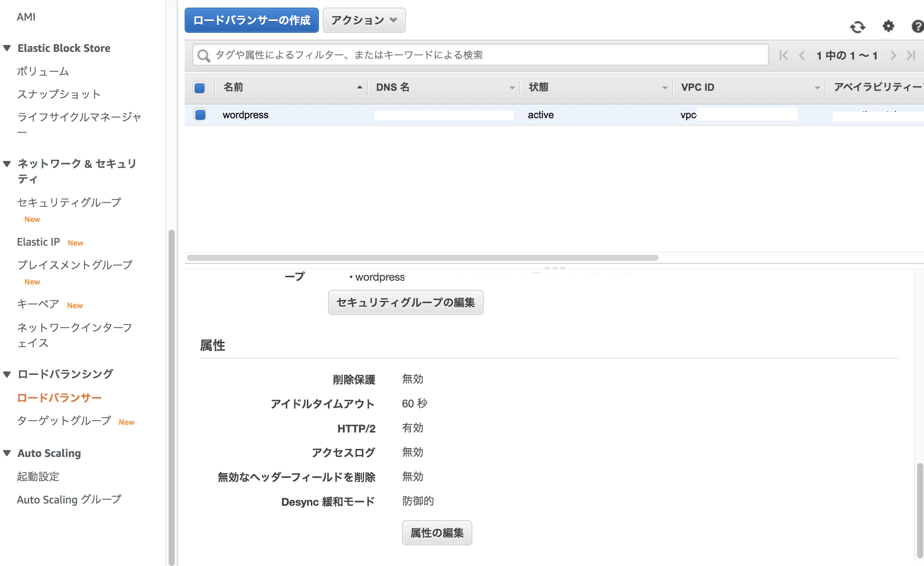Select the wordpress name cell

pyautogui.click(x=246, y=115)
